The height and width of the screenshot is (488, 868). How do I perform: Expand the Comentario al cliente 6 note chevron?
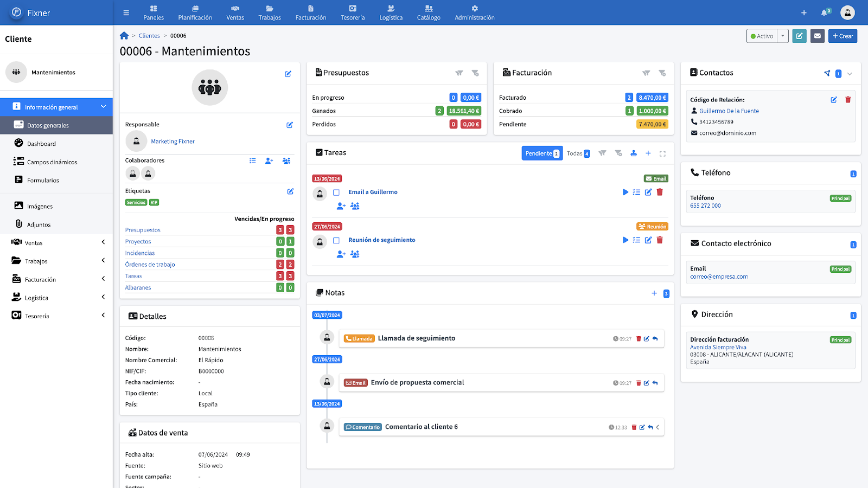pos(658,428)
